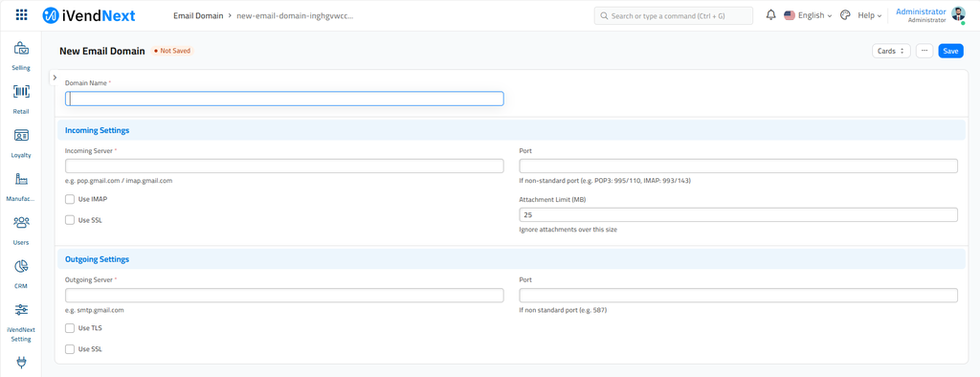Screen dimensions: 980x377
Task: Open the plug integrations sidebar icon
Action: [x=21, y=362]
